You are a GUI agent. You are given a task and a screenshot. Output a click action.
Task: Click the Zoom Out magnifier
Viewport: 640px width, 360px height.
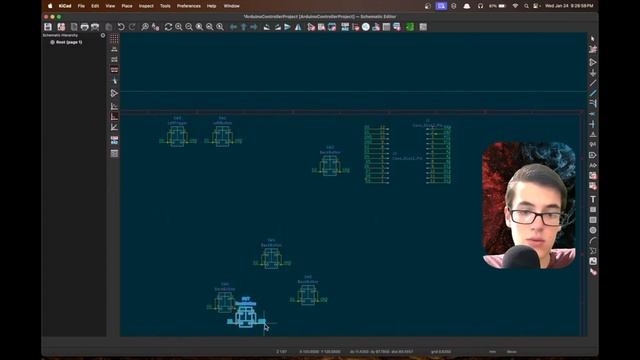(189, 27)
